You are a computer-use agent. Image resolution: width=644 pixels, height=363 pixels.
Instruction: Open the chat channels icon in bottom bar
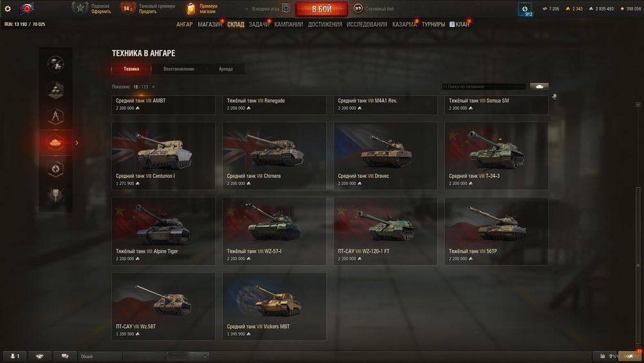[x=65, y=356]
